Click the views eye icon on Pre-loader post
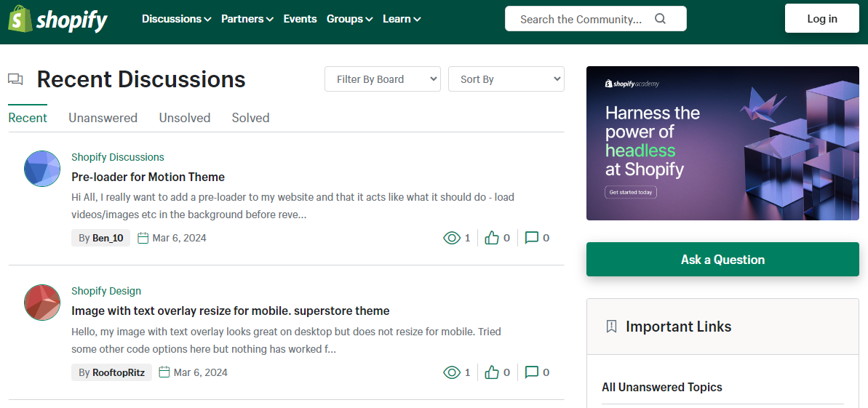Viewport: 868px width, 408px height. click(452, 238)
